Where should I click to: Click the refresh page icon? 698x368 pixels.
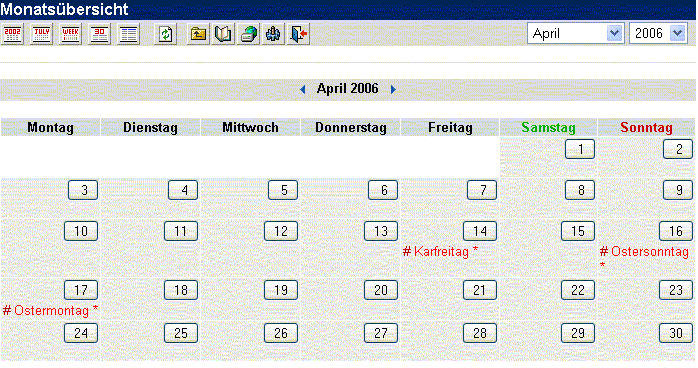coord(166,34)
